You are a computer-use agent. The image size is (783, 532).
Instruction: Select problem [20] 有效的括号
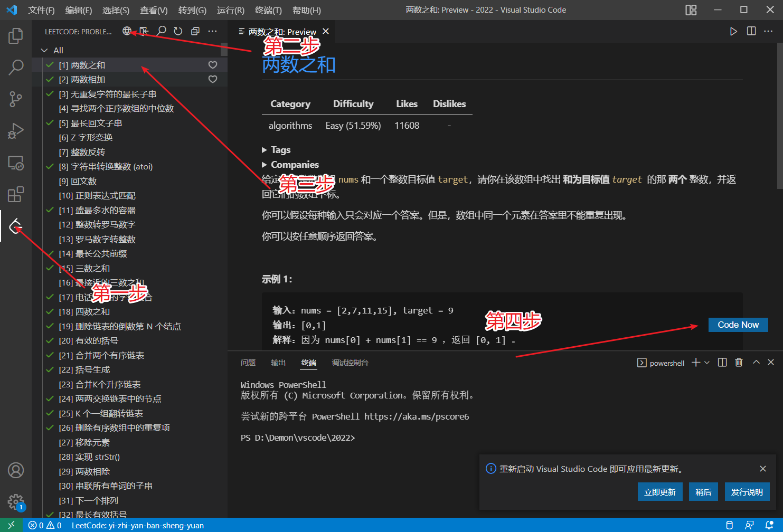[129, 340]
